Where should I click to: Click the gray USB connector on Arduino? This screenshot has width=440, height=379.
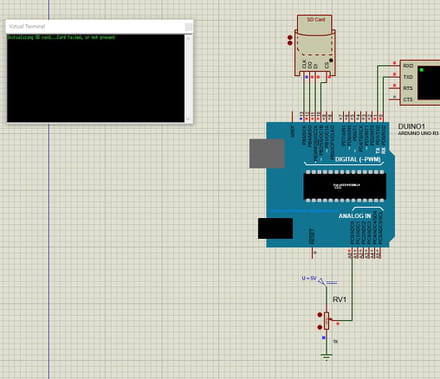click(267, 153)
